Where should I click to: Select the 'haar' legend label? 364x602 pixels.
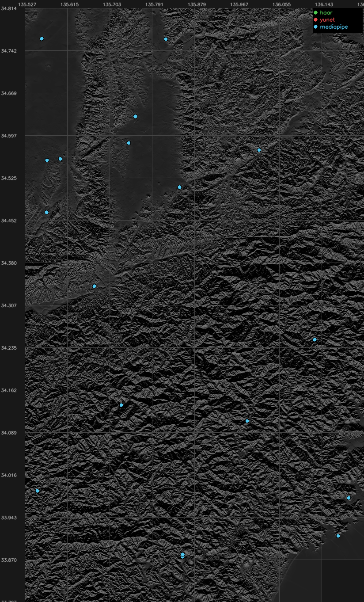[x=326, y=13]
